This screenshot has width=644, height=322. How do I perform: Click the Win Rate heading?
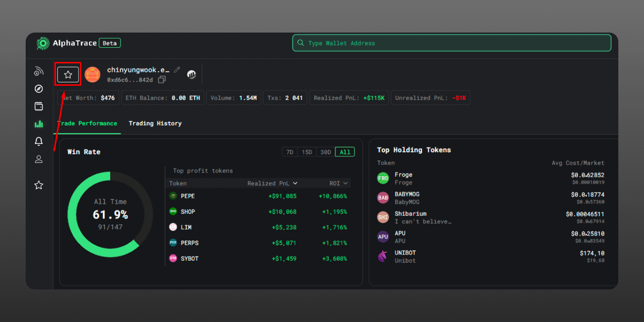pyautogui.click(x=84, y=152)
